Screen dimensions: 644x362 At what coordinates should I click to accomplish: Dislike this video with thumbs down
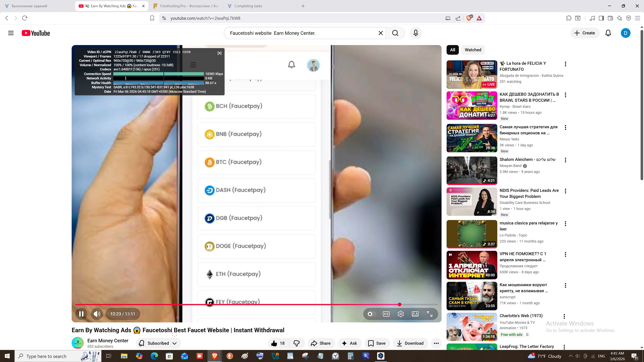pyautogui.click(x=296, y=343)
